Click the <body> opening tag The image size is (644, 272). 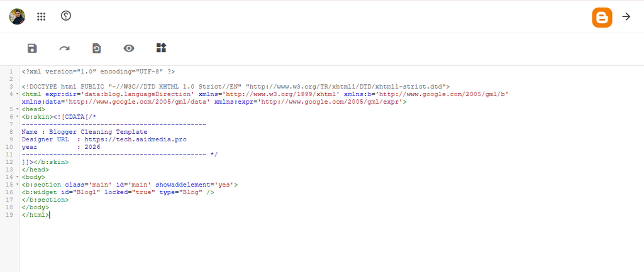tap(33, 177)
